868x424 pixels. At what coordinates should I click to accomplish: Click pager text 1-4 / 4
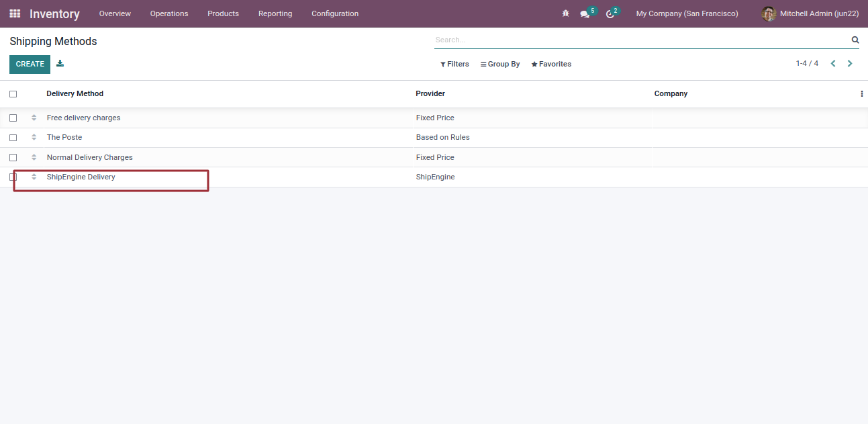(807, 63)
